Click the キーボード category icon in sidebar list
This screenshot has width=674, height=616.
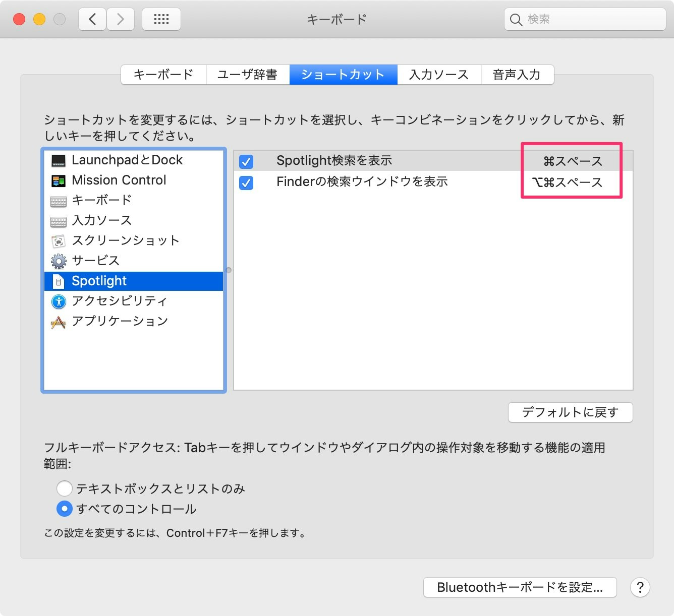pos(59,202)
